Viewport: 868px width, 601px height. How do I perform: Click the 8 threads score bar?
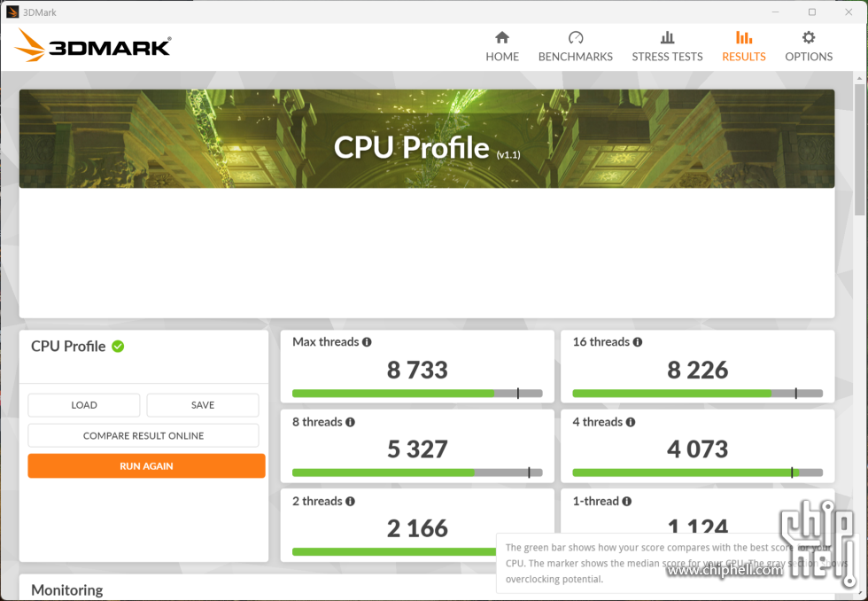417,472
